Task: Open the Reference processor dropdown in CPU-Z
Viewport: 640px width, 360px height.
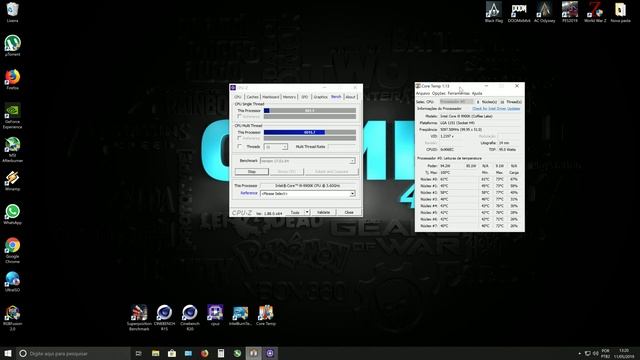Action: [x=308, y=193]
